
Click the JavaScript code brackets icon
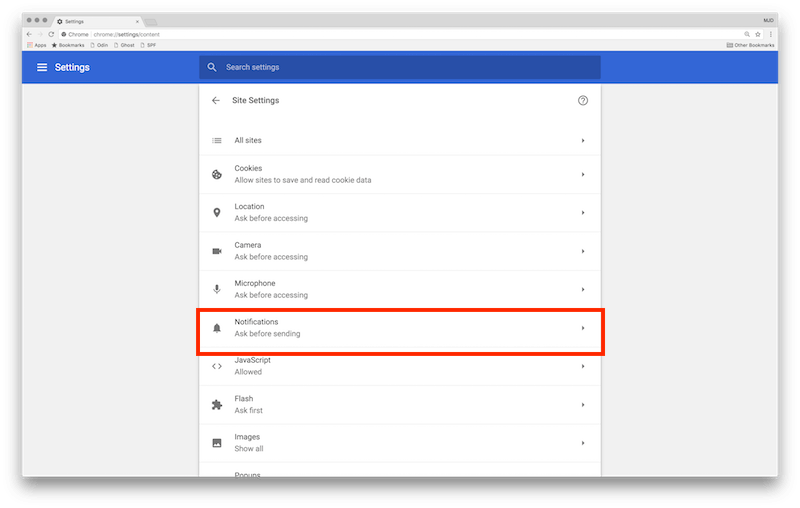(x=217, y=366)
